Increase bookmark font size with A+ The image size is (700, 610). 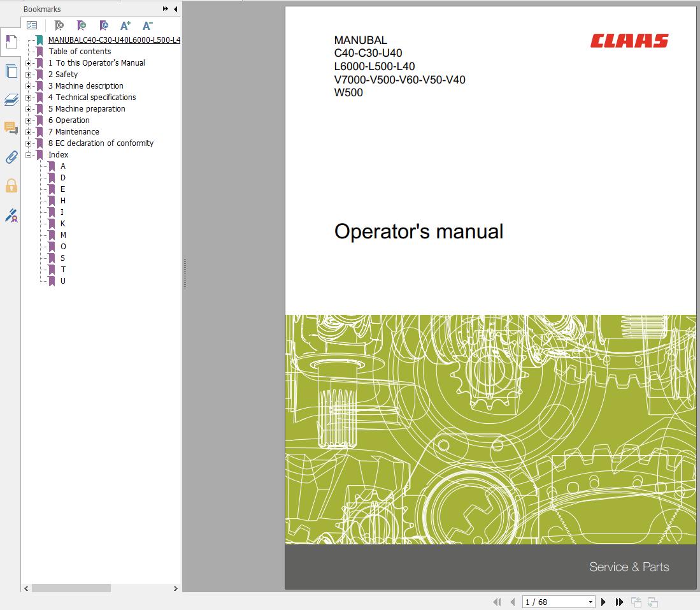point(125,25)
